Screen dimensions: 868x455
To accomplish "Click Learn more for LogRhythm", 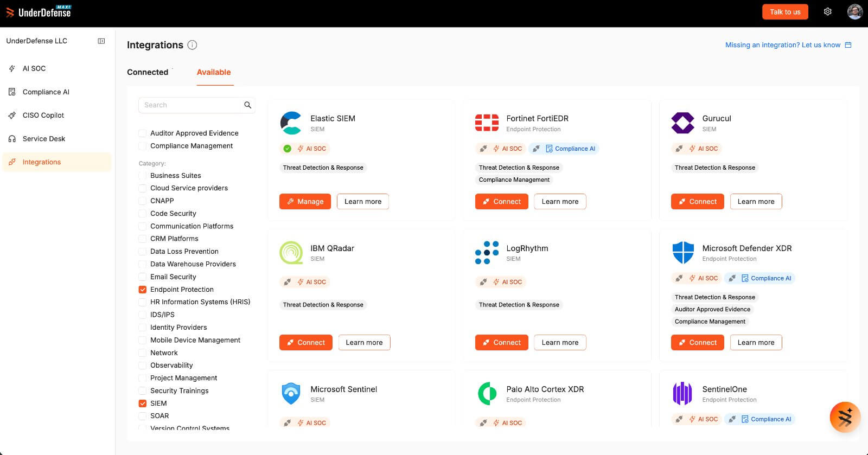I will (560, 343).
